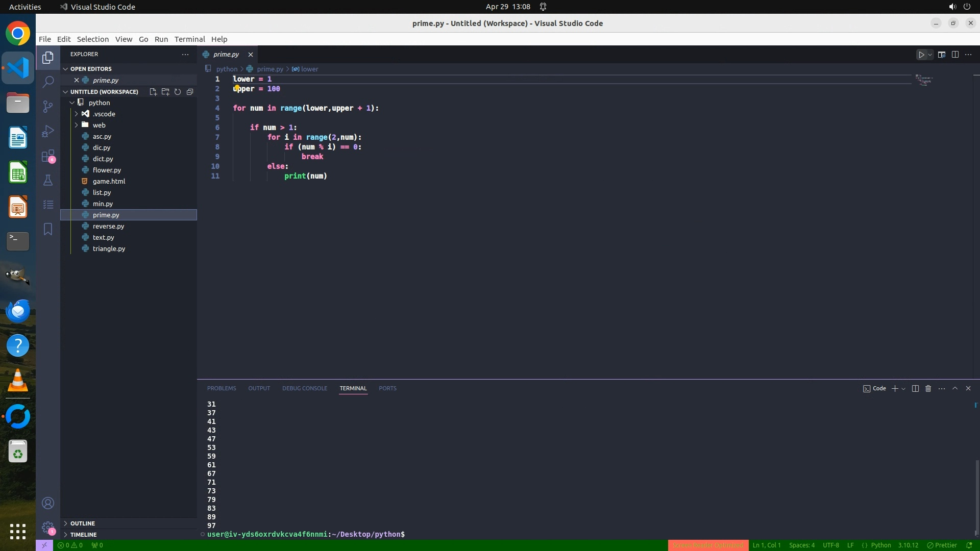The image size is (980, 551).
Task: Toggle Screen Reader Optimized status item
Action: pos(707,545)
